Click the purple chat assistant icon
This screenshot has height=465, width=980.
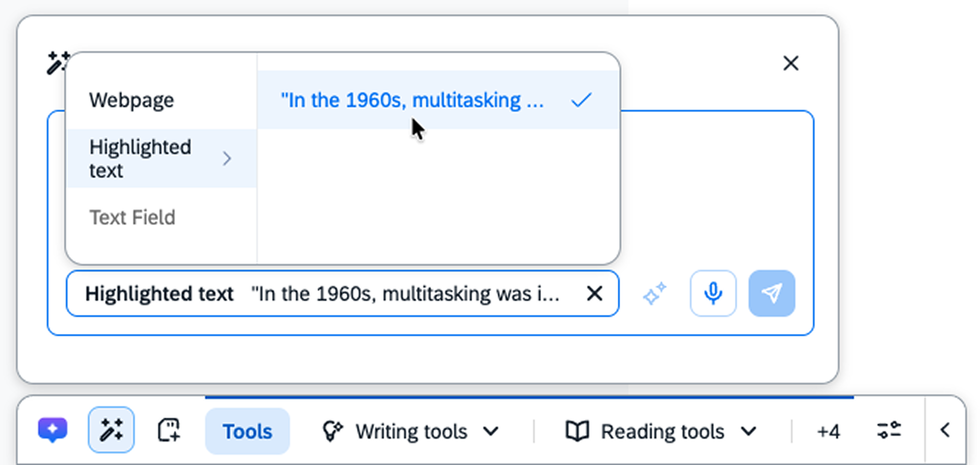click(x=52, y=430)
